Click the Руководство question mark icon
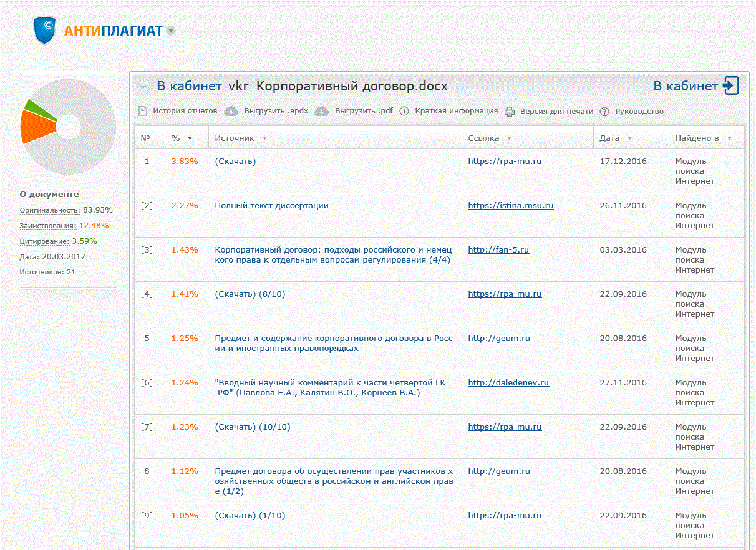Screen dimensions: 756x550 (604, 112)
